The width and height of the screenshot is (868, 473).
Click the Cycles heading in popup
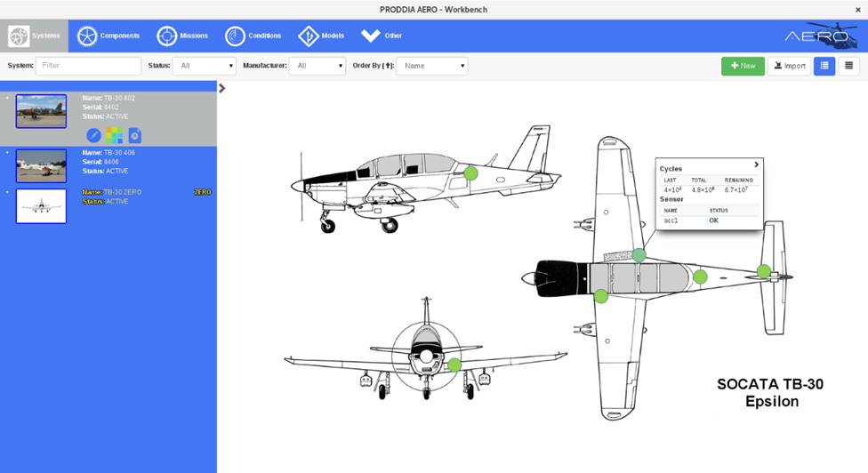click(671, 169)
